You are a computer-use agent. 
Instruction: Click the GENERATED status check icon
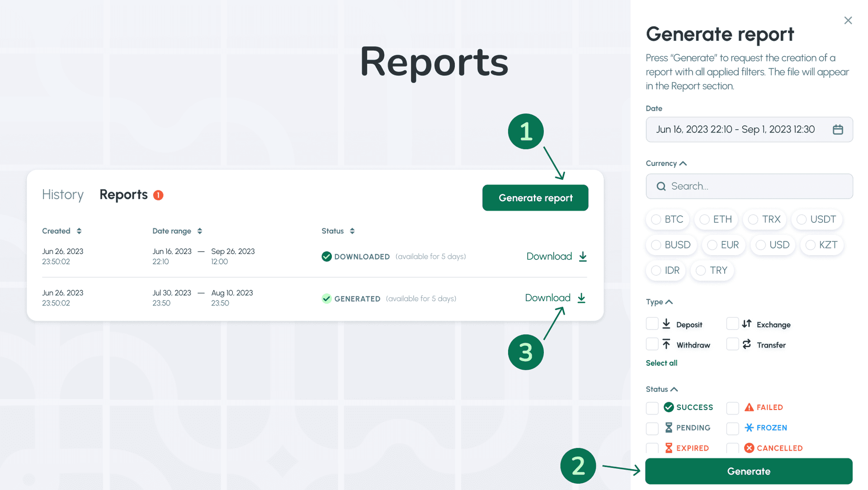pos(326,298)
